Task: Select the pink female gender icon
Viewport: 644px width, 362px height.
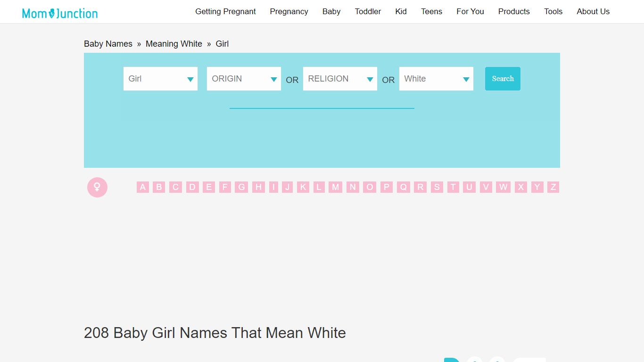Action: click(97, 187)
